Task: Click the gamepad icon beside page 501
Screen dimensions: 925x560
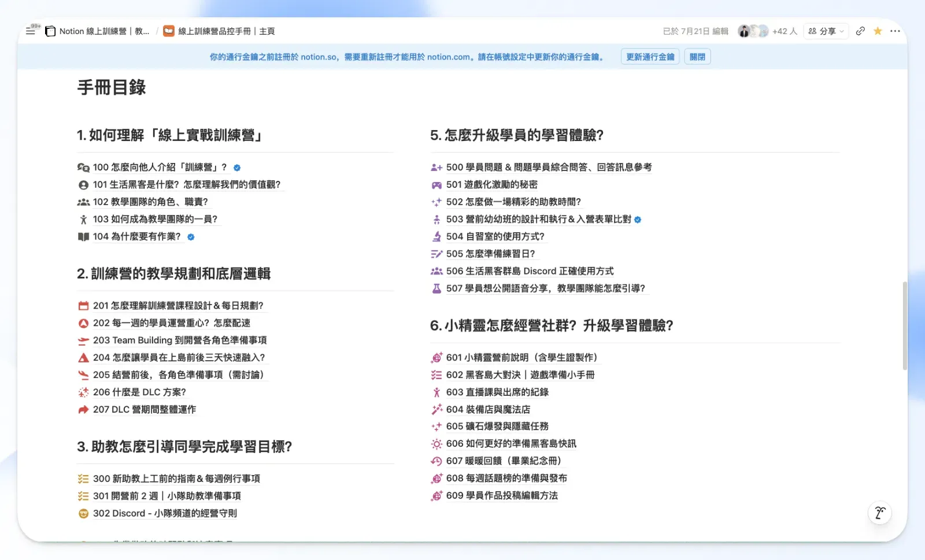Action: [436, 185]
